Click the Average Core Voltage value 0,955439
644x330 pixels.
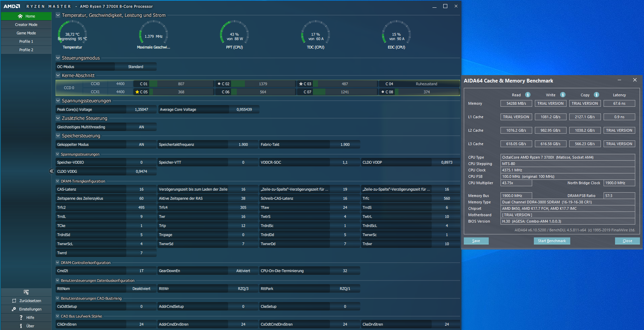[x=244, y=109]
